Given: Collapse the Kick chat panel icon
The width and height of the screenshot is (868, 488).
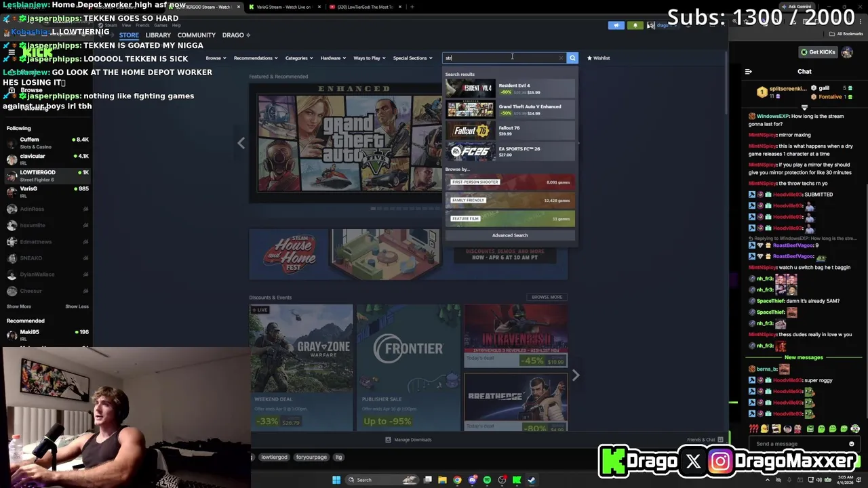Looking at the screenshot, I should tap(748, 71).
